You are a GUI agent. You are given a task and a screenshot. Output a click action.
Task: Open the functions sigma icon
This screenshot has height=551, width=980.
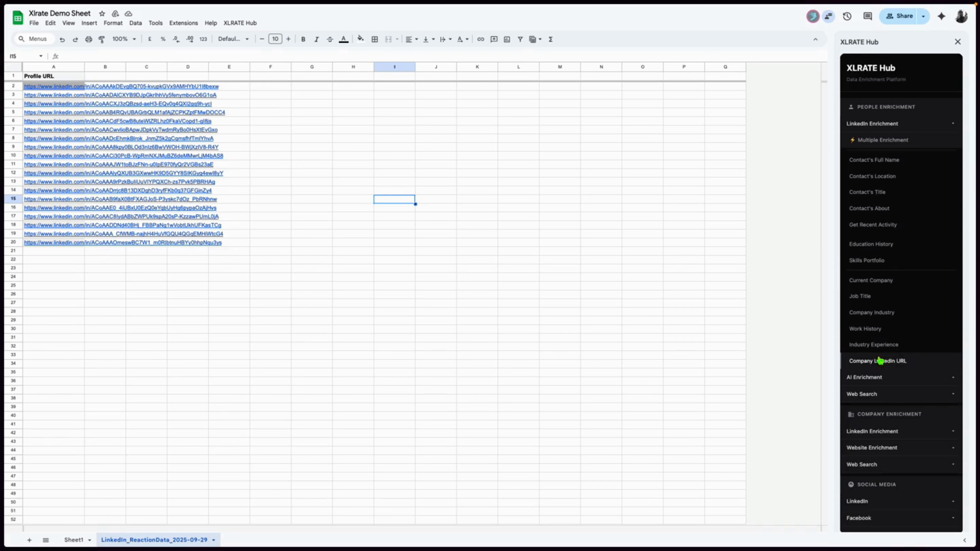[551, 39]
